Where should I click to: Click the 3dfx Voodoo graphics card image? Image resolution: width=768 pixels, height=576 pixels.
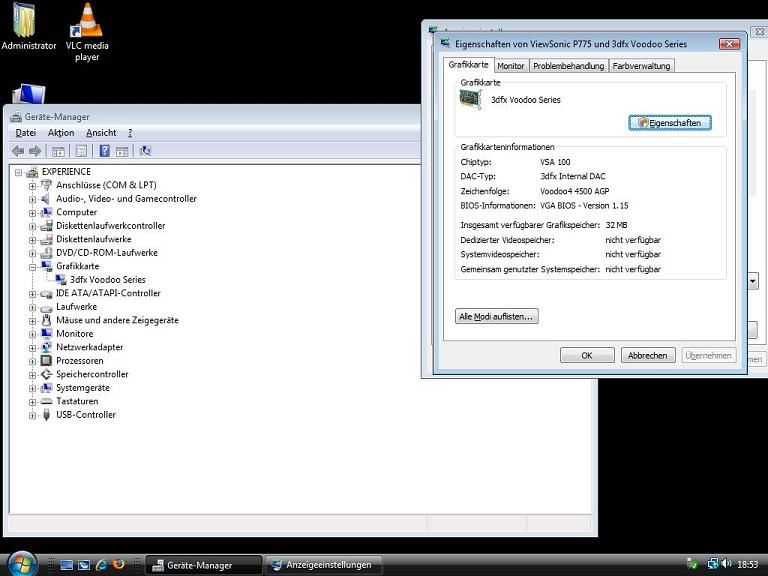pyautogui.click(x=471, y=99)
